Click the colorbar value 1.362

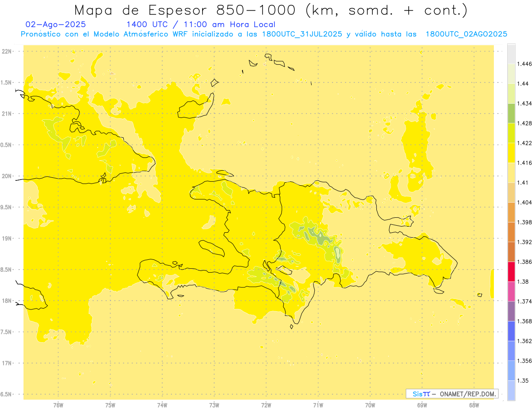point(524,341)
